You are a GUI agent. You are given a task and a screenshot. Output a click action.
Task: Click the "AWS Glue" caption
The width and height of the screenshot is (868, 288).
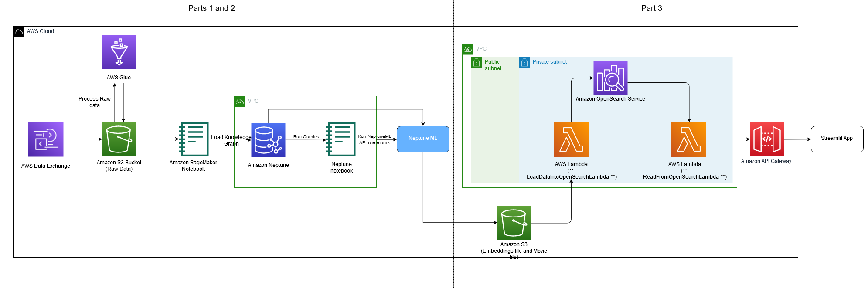click(119, 78)
